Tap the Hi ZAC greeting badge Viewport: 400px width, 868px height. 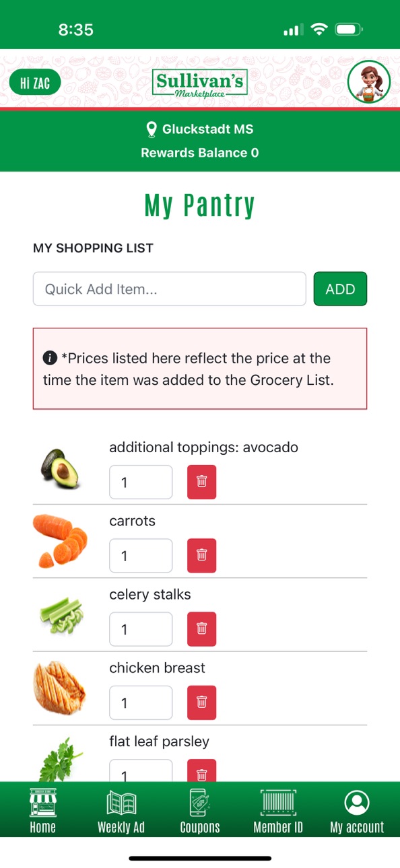tap(35, 83)
